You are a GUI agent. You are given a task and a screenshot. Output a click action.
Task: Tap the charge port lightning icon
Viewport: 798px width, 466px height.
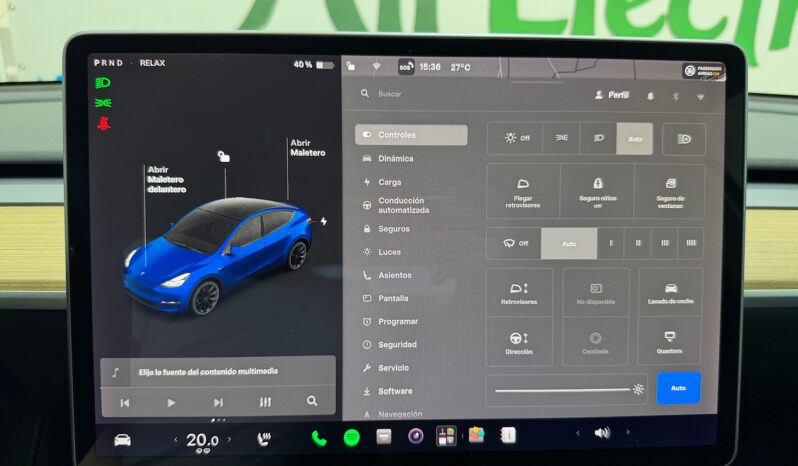324,221
